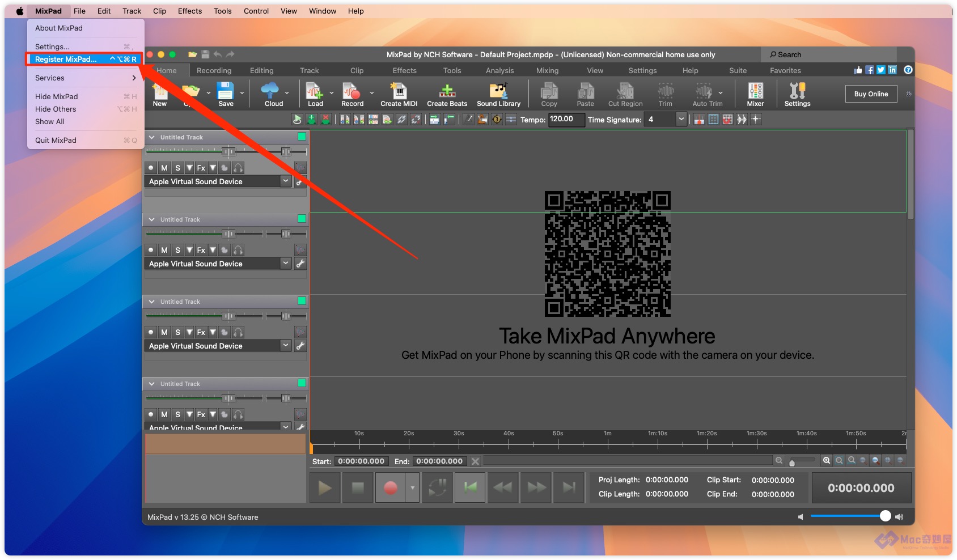Open the Recording ribbon tab
This screenshot has width=957, height=560.
214,70
